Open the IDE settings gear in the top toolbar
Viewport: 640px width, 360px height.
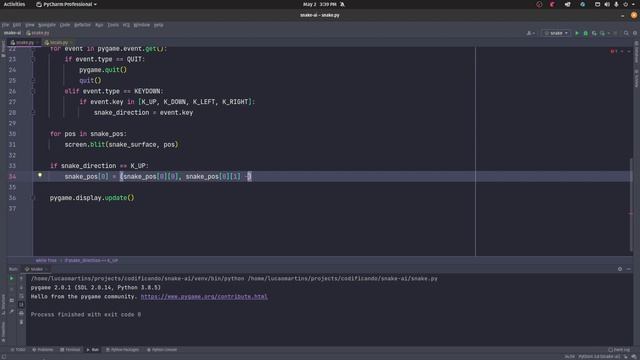pyautogui.click(x=635, y=33)
